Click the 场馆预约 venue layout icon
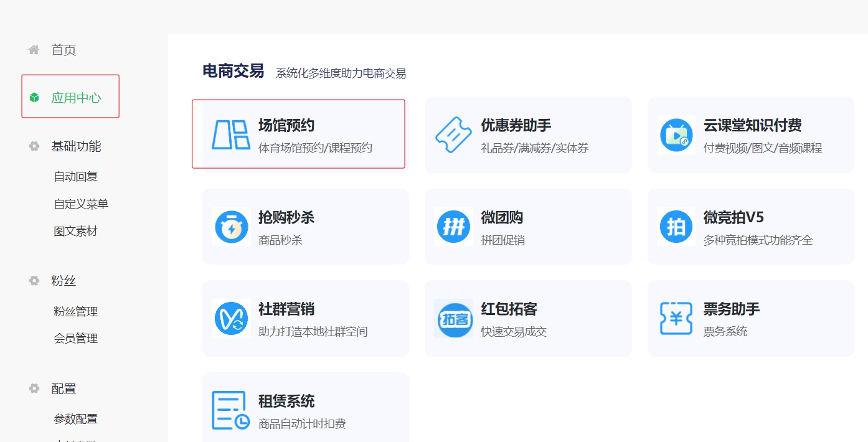The image size is (868, 442). coord(231,134)
